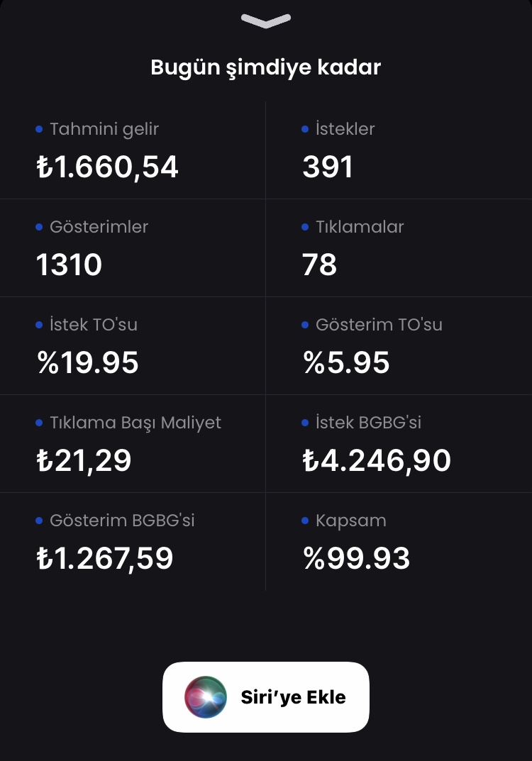Screen dimensions: 532x761
Task: Tap the Tıklamalar value 78
Action: [x=319, y=265]
